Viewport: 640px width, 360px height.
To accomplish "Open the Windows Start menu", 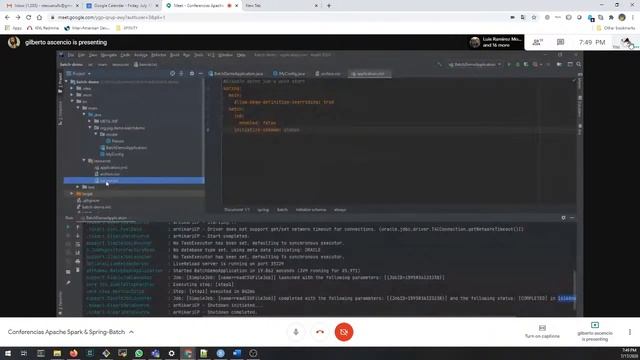I will coord(8,353).
